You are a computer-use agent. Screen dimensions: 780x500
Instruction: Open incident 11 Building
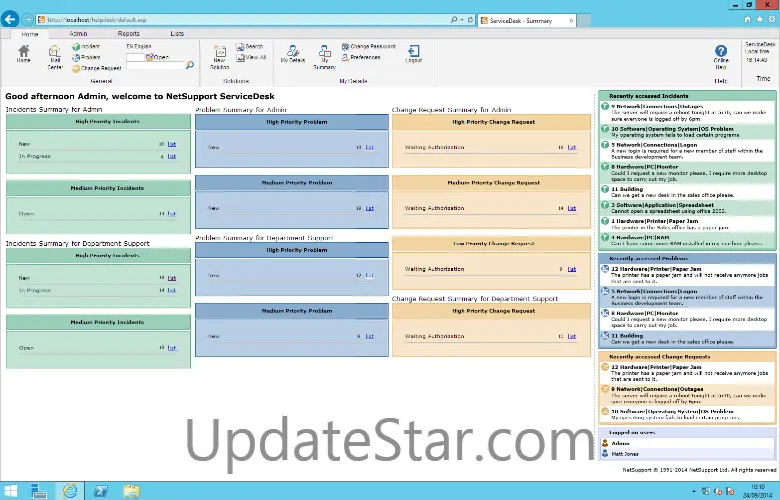pos(627,189)
